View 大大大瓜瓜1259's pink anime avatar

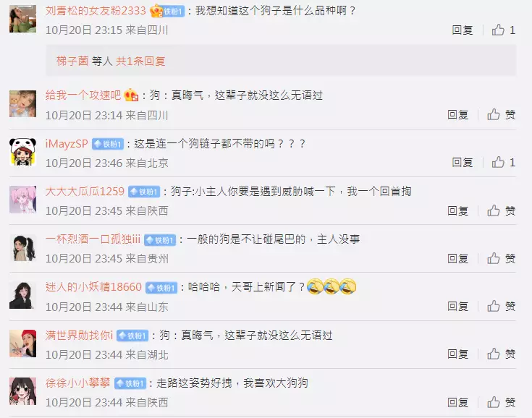pos(22,200)
